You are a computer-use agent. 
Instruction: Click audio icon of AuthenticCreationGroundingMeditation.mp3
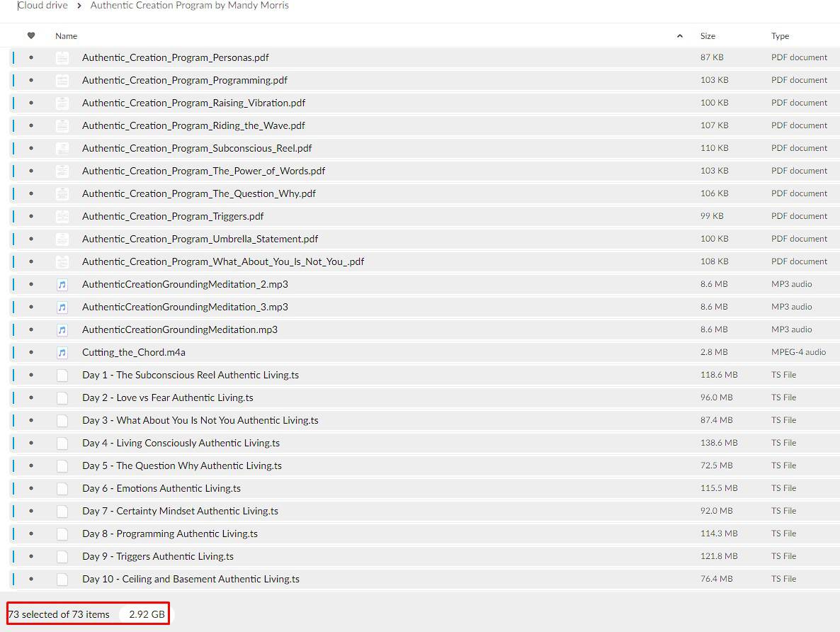coord(62,330)
